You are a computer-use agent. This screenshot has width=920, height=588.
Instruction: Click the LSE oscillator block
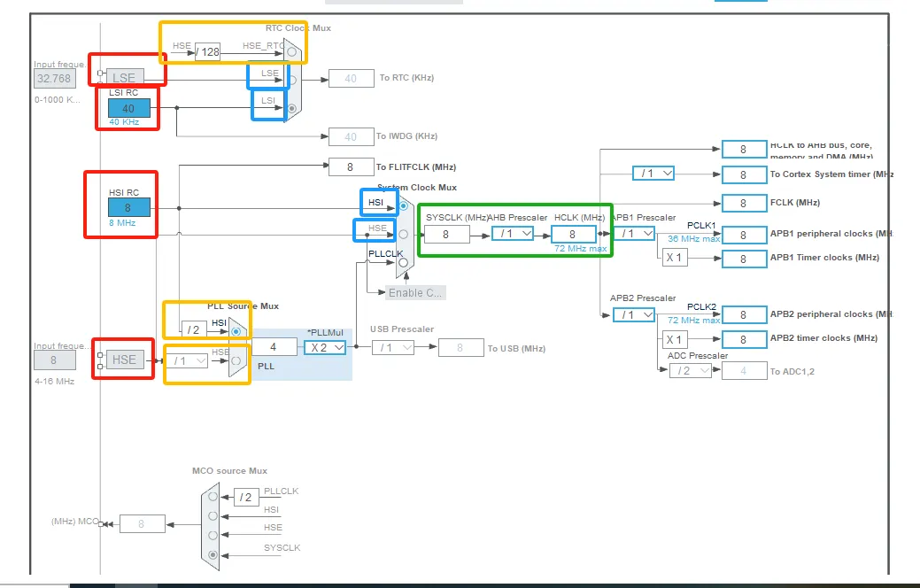tap(123, 78)
